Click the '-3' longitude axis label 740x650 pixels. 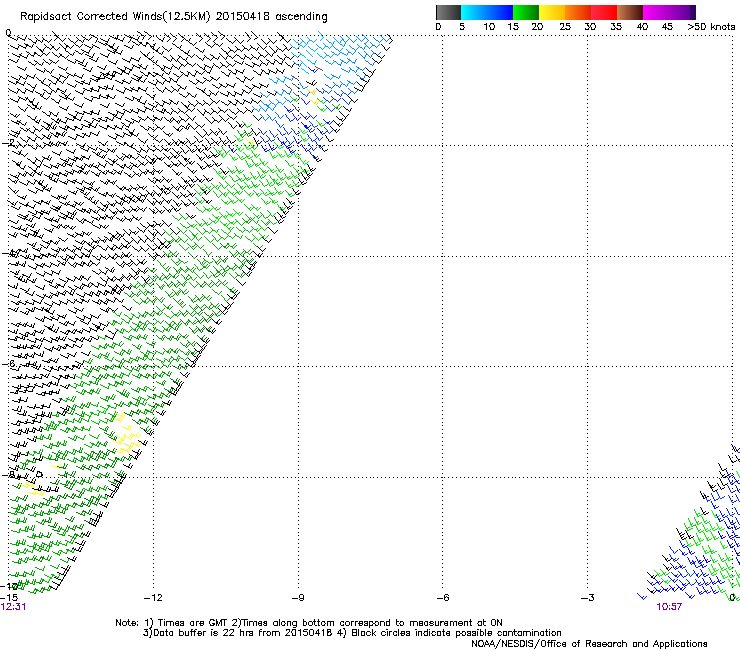[587, 598]
